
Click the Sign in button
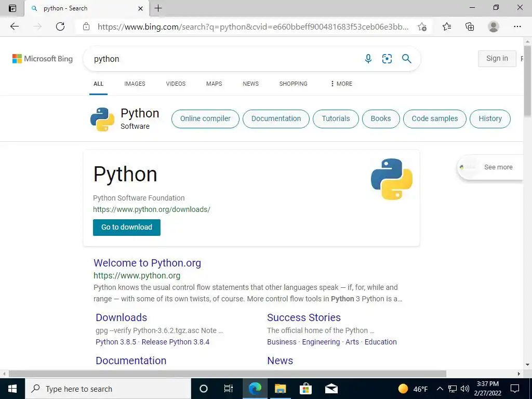tap(497, 58)
